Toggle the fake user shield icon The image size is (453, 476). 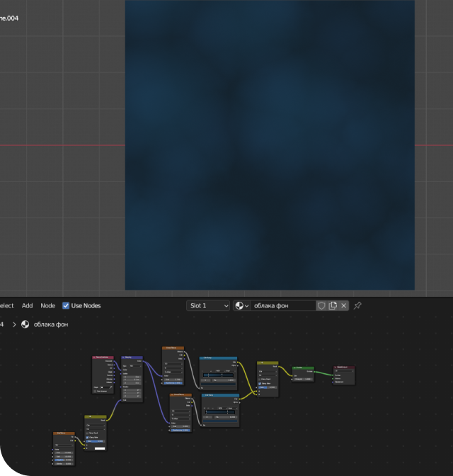click(x=321, y=305)
